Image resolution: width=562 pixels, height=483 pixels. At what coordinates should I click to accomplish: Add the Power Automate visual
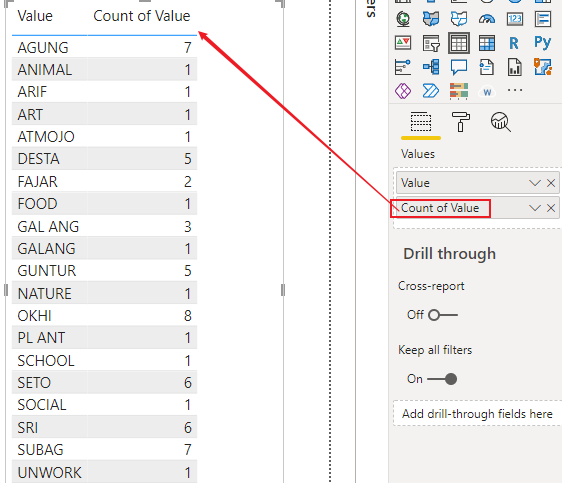(x=431, y=91)
